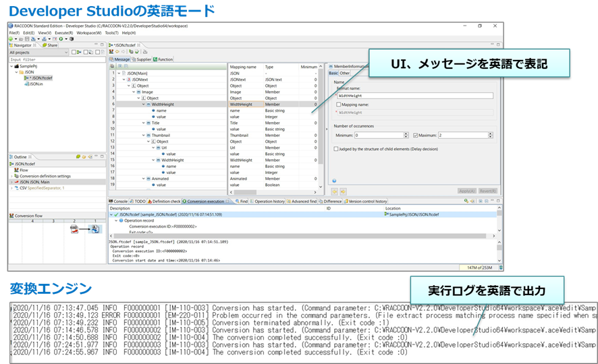Expand CSV SpecifiedSeparator item in Outline

click(x=11, y=188)
